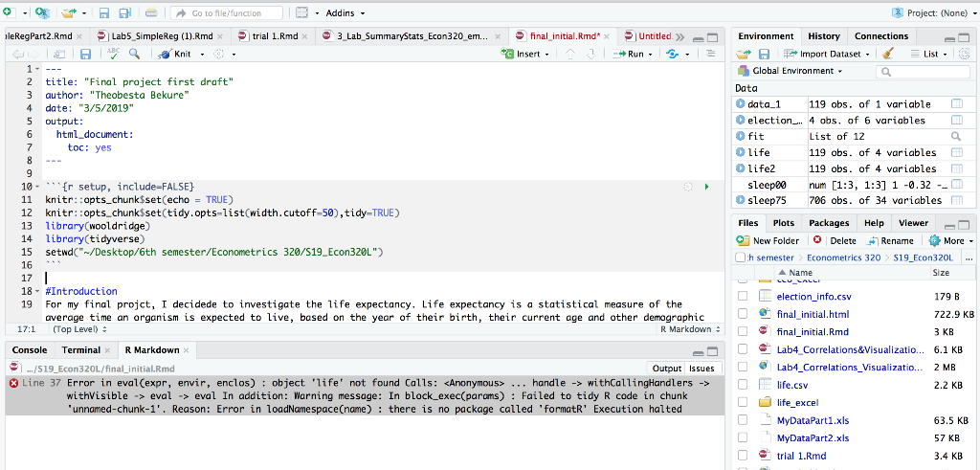980x470 pixels.
Task: Click the Find/Replace magnifier icon
Action: tap(134, 54)
